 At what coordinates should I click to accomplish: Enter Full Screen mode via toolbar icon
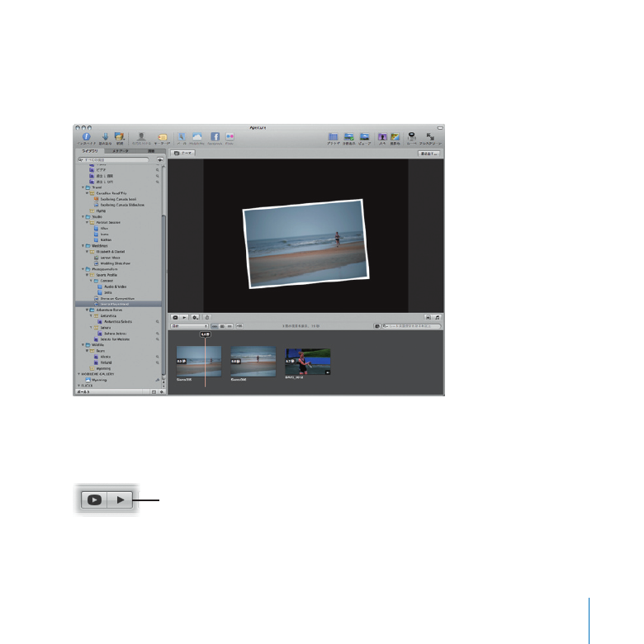pyautogui.click(x=430, y=137)
